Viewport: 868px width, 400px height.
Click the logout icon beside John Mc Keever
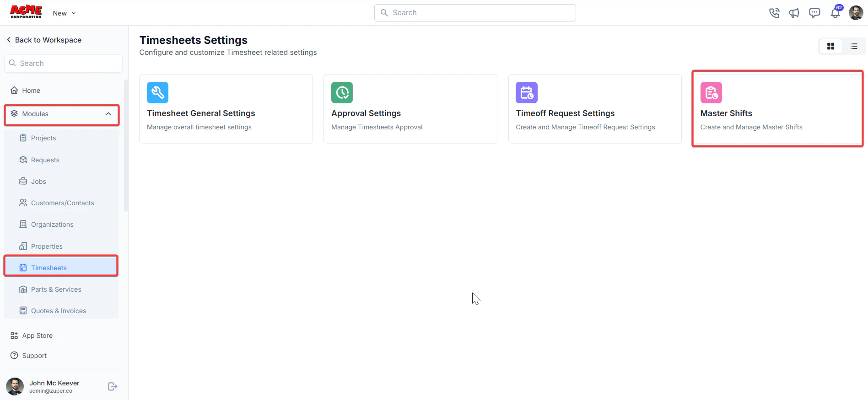point(113,387)
